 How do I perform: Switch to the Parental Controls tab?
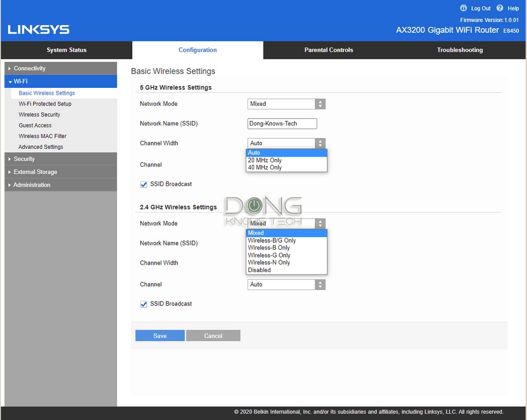coord(328,50)
